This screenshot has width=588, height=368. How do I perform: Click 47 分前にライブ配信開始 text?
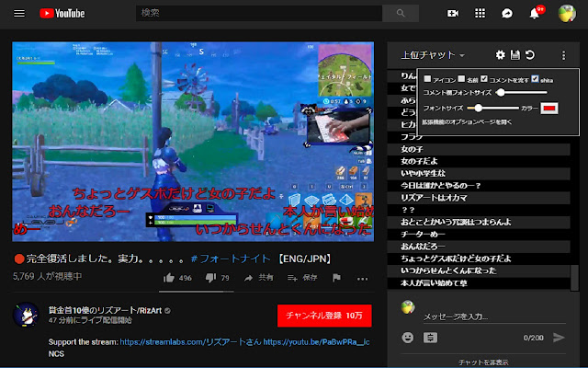point(90,320)
